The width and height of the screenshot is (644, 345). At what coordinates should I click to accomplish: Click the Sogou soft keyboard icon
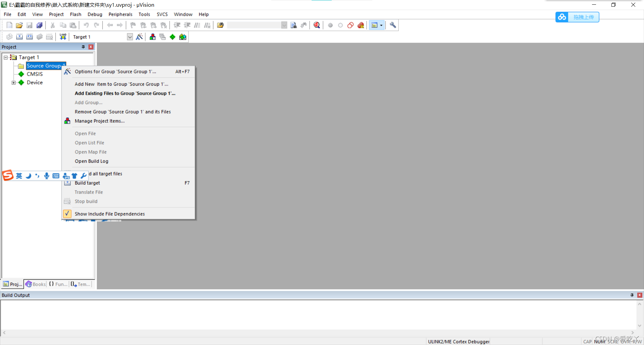click(56, 176)
